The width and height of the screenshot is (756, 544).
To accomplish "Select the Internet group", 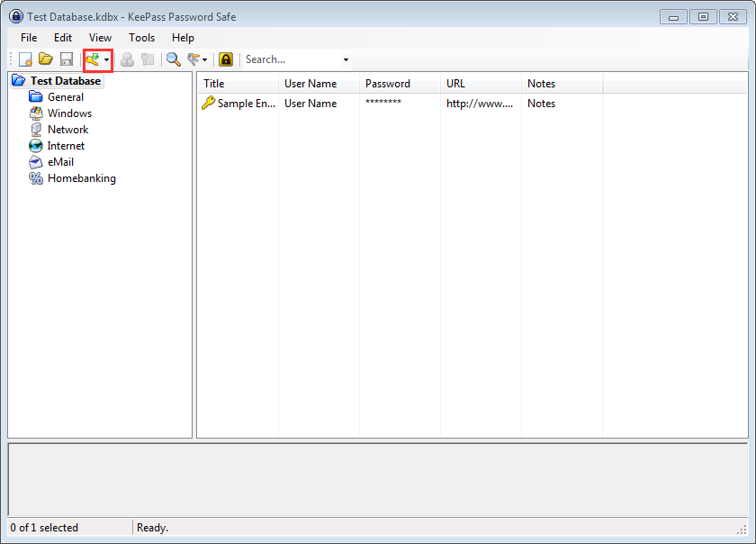I will [x=66, y=146].
